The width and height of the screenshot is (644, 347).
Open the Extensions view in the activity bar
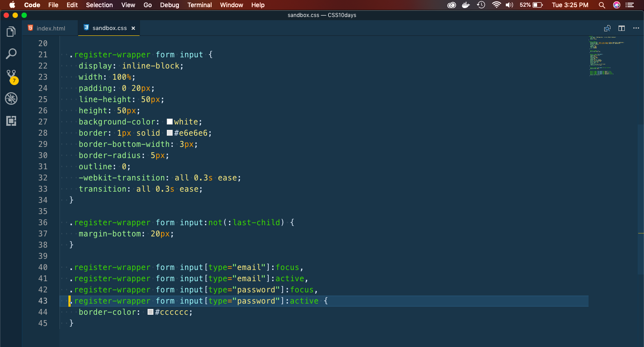point(11,121)
